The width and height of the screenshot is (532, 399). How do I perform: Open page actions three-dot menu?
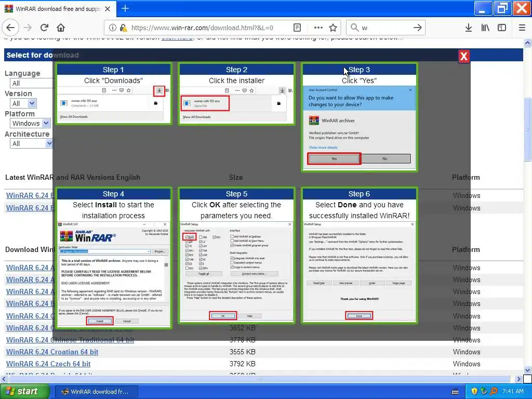point(318,28)
